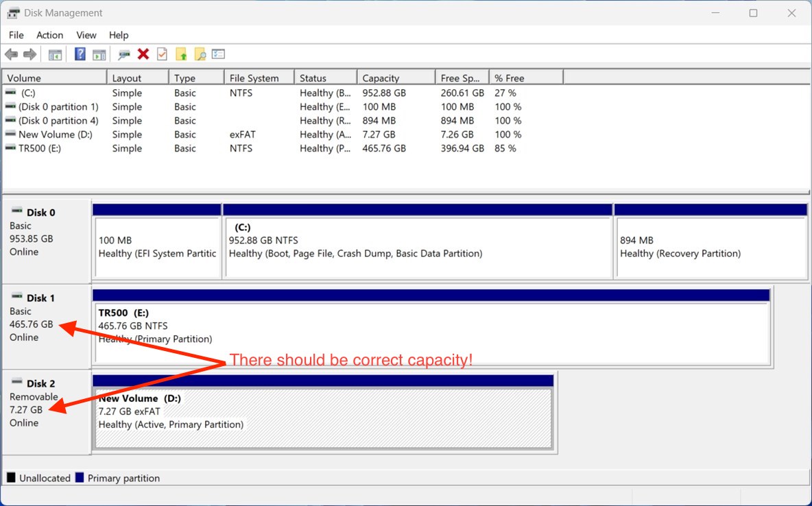812x506 pixels.
Task: Sort by the Type column header
Action: (x=197, y=77)
